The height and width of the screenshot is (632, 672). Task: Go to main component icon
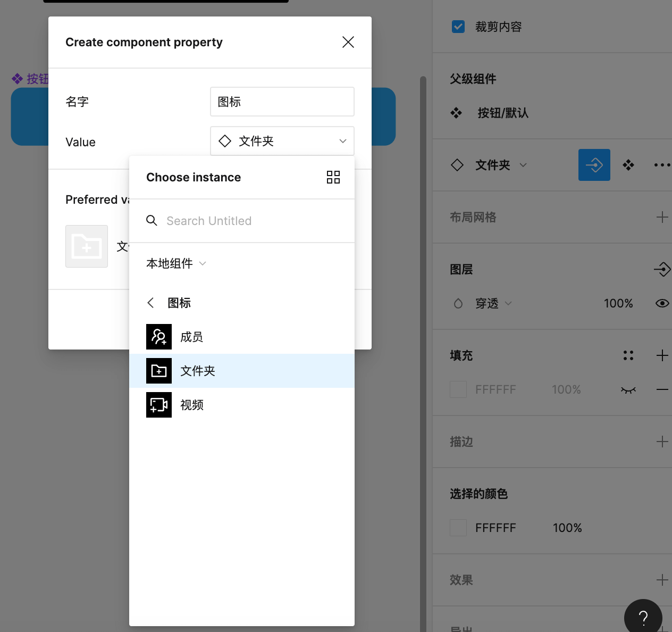[x=628, y=165]
